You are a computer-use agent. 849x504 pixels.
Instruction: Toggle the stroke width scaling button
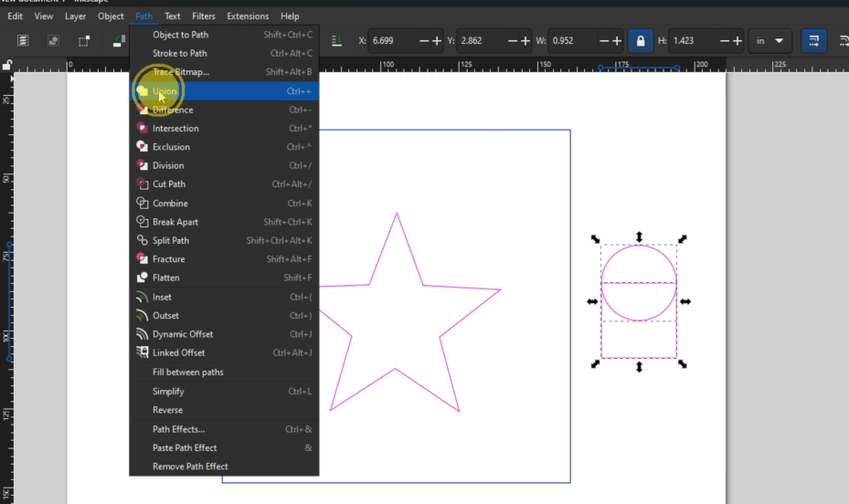(811, 41)
